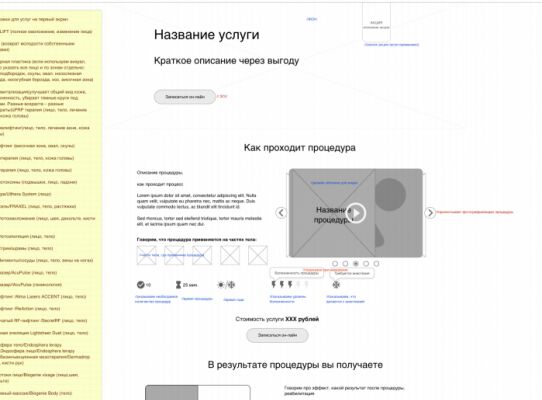
Task: Click the third lightning bolt pain icon
Action: coord(290,285)
